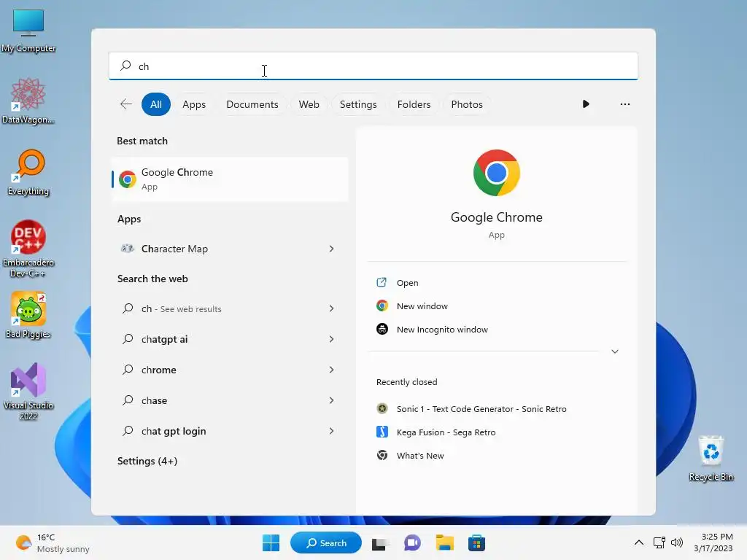Select the 'chrome' web suggestion
The width and height of the screenshot is (747, 560).
point(158,370)
